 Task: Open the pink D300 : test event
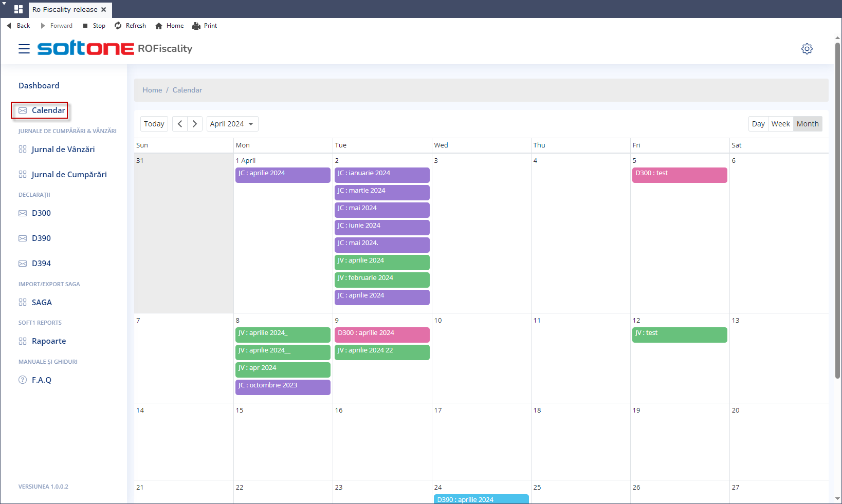[679, 175]
